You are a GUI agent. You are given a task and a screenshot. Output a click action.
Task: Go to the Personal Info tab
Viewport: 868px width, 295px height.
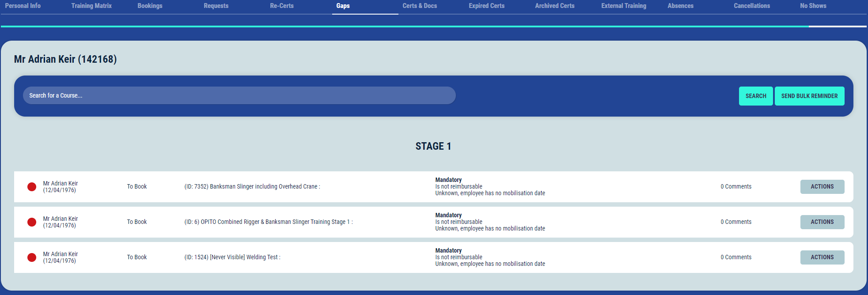[x=23, y=6]
